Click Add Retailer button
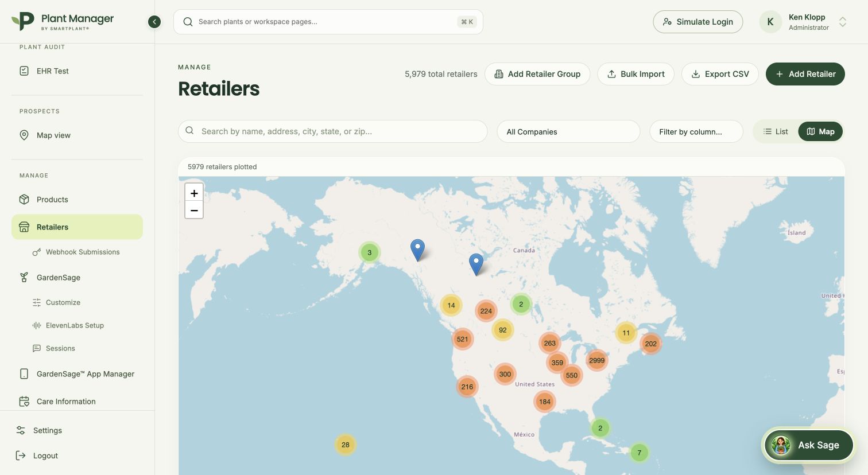The height and width of the screenshot is (475, 868). 805,74
